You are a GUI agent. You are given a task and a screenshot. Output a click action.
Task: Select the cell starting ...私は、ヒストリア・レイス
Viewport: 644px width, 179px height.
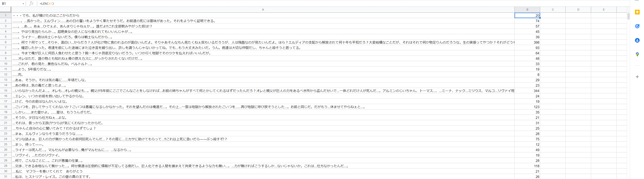pyautogui.click(x=263, y=176)
